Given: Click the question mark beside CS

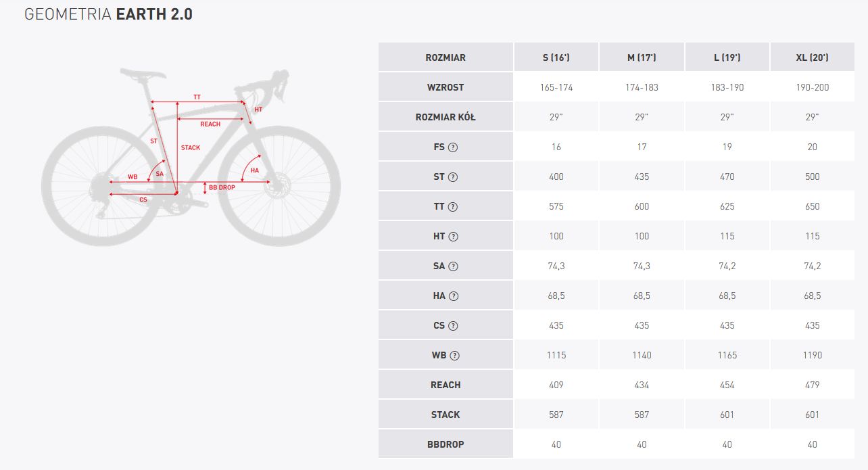Looking at the screenshot, I should pos(453,326).
